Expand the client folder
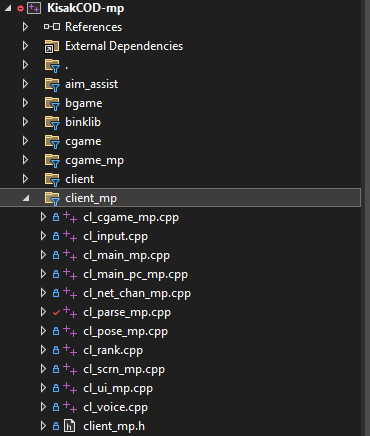This screenshot has width=370, height=436. [25, 179]
